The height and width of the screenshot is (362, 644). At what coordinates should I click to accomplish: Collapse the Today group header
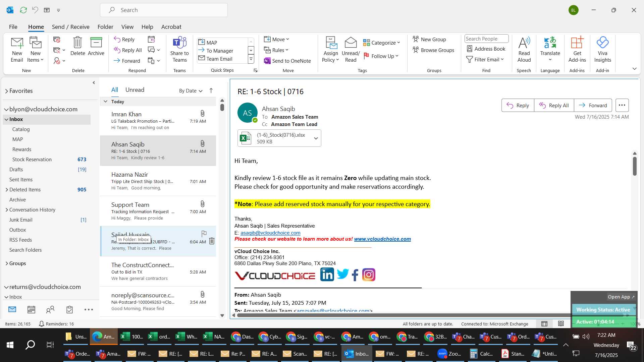(x=105, y=101)
